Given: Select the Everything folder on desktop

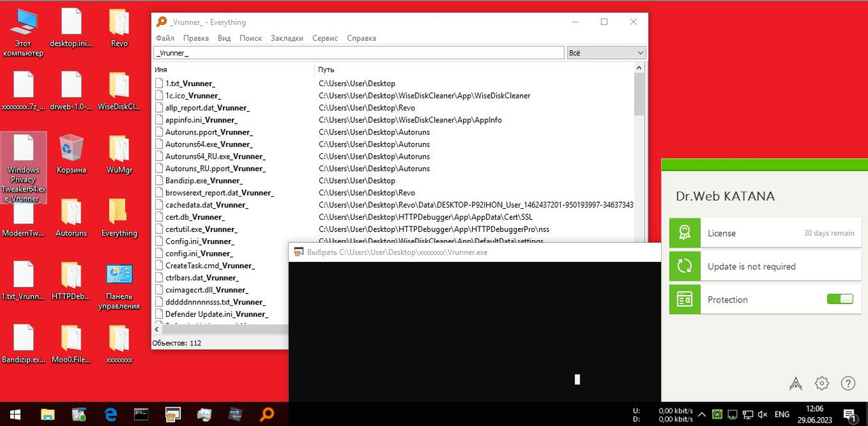Looking at the screenshot, I should click(119, 217).
